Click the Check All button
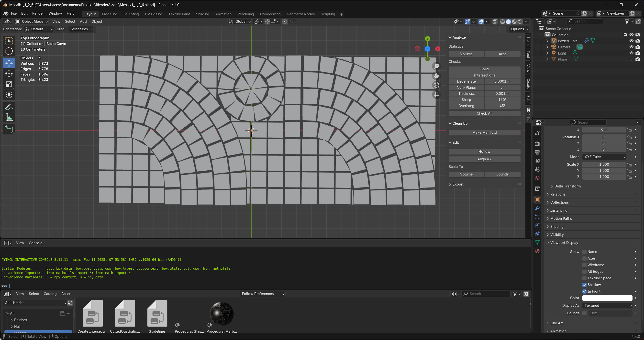 coord(484,113)
